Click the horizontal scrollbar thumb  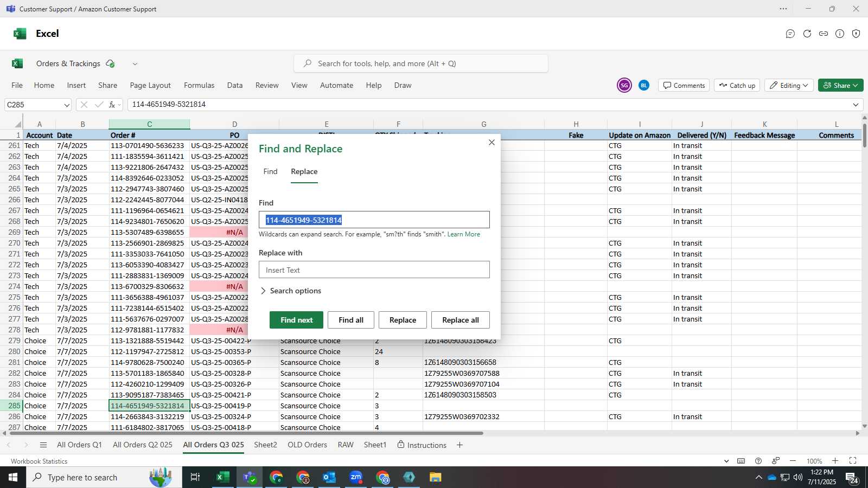click(x=246, y=433)
